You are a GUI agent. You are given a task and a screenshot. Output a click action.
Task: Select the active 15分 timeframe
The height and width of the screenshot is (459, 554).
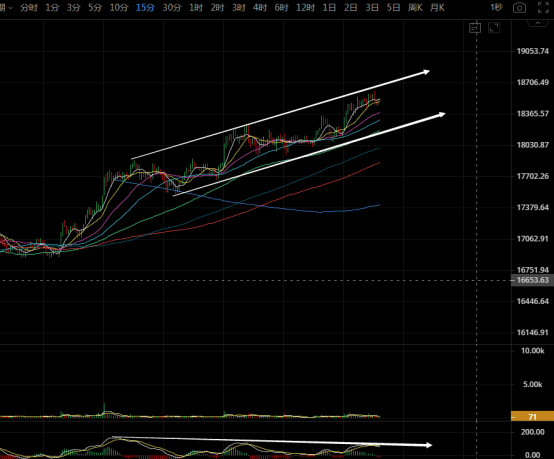coord(145,7)
